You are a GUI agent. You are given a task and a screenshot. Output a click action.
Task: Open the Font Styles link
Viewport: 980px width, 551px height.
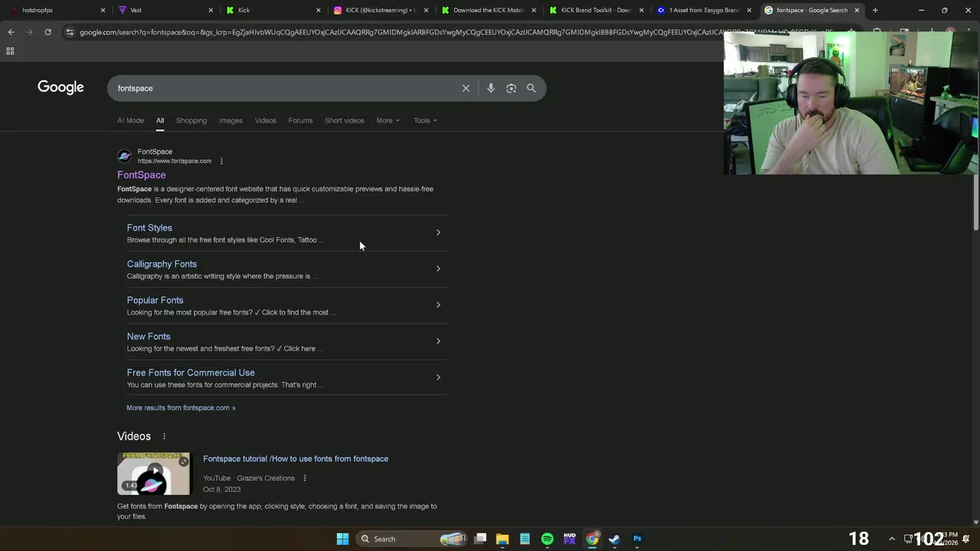tap(149, 228)
